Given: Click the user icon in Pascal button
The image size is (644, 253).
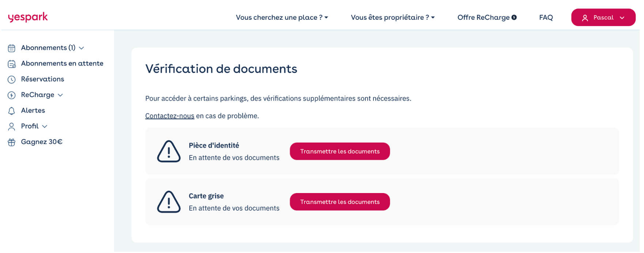Looking at the screenshot, I should pyautogui.click(x=585, y=18).
